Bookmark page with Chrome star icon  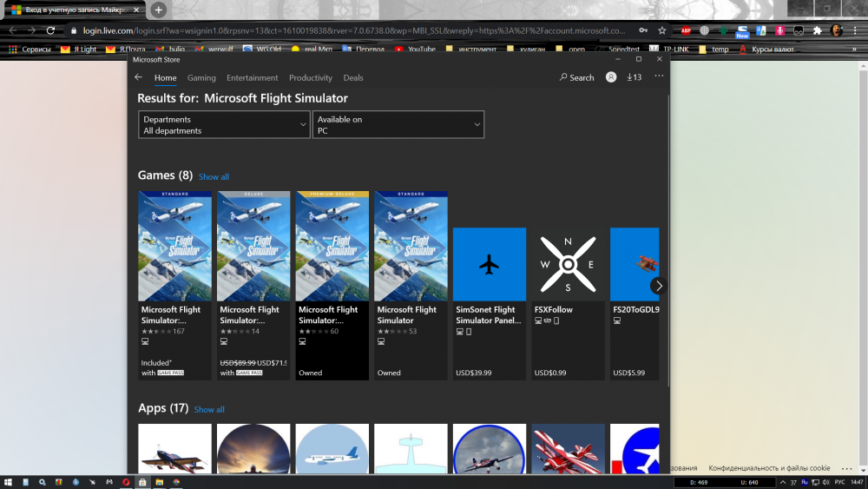(662, 30)
